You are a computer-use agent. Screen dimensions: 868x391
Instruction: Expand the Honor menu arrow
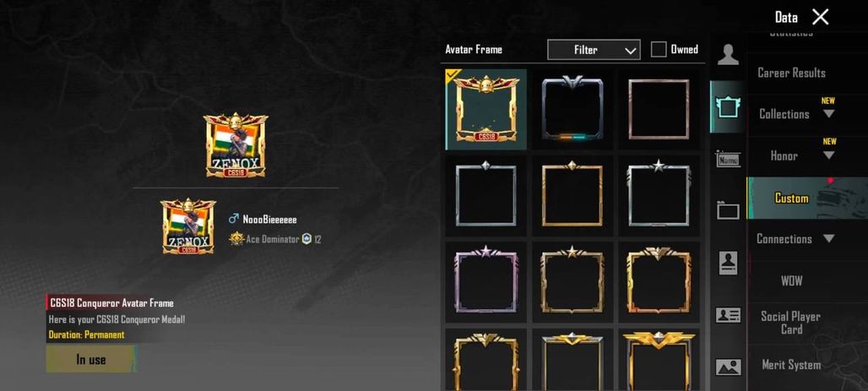point(828,155)
